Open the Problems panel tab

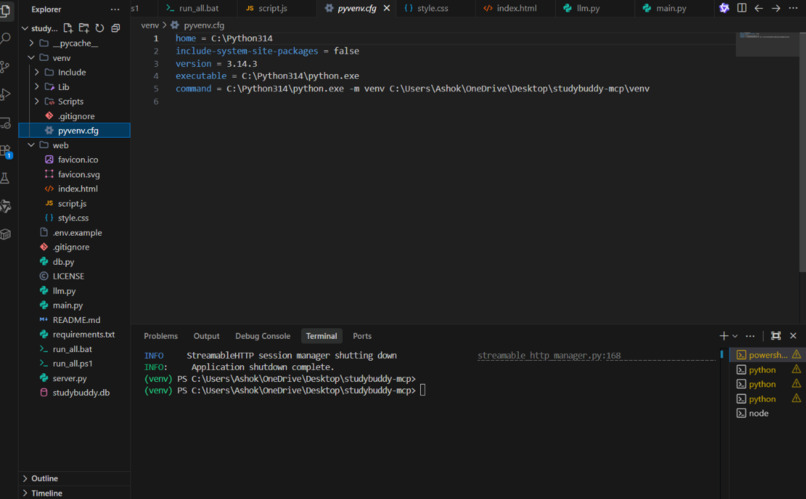click(161, 336)
